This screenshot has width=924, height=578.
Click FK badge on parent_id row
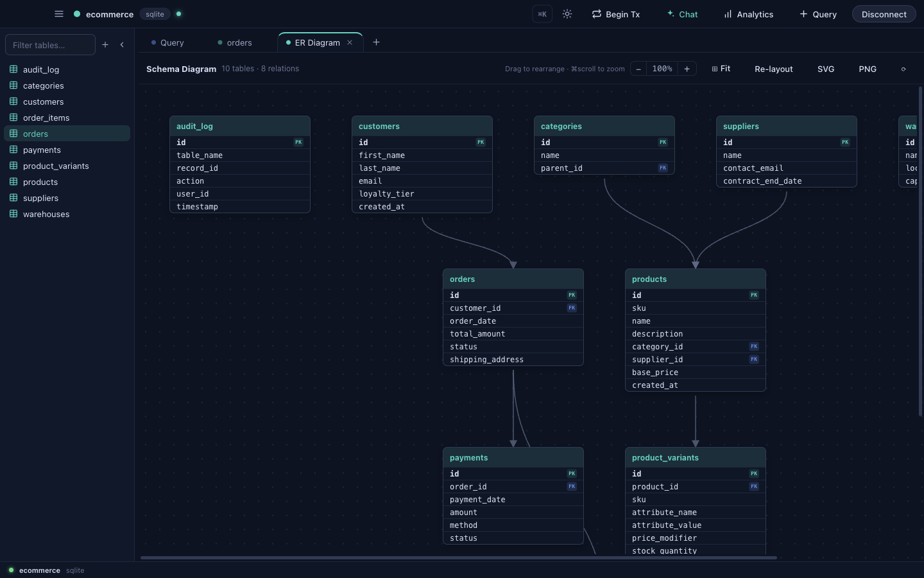[x=663, y=168]
